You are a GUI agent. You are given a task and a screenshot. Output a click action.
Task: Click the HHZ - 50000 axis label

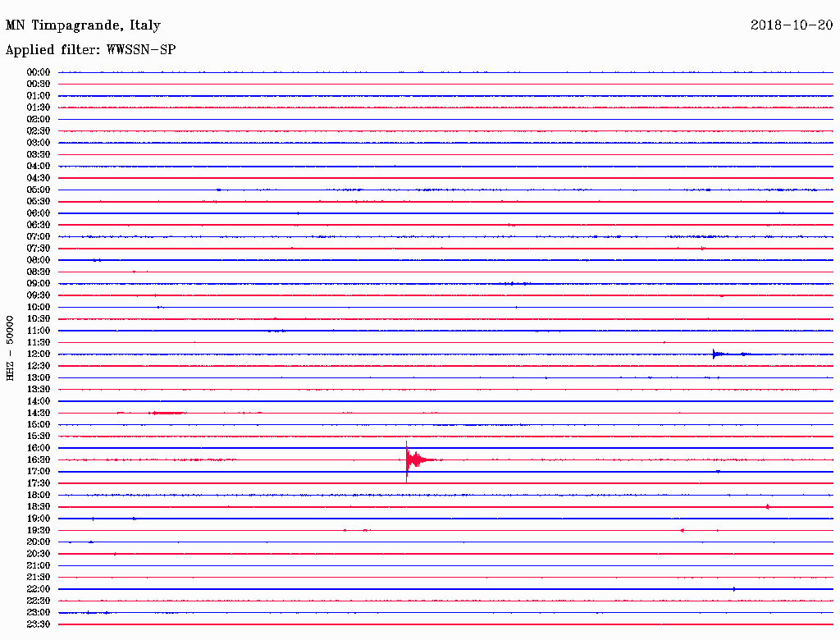[10, 348]
